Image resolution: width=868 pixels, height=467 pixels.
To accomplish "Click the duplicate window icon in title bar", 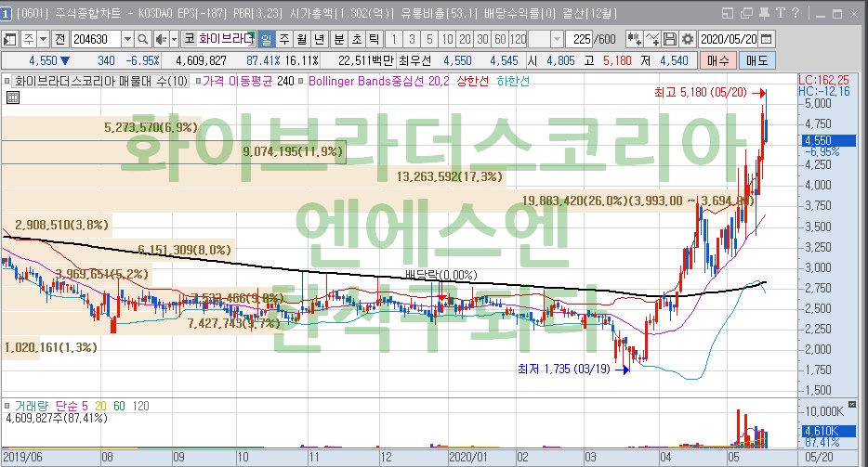I will coord(746,13).
